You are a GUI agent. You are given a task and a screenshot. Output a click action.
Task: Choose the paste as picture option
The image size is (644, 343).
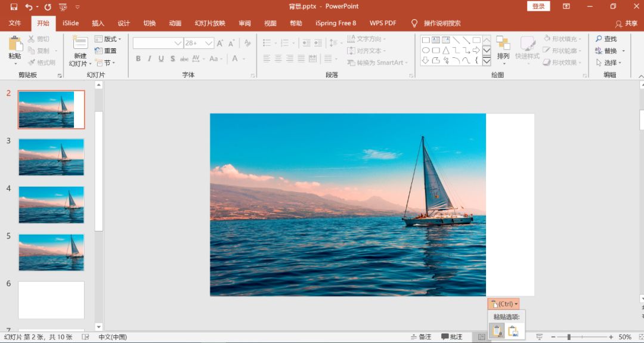tap(513, 331)
